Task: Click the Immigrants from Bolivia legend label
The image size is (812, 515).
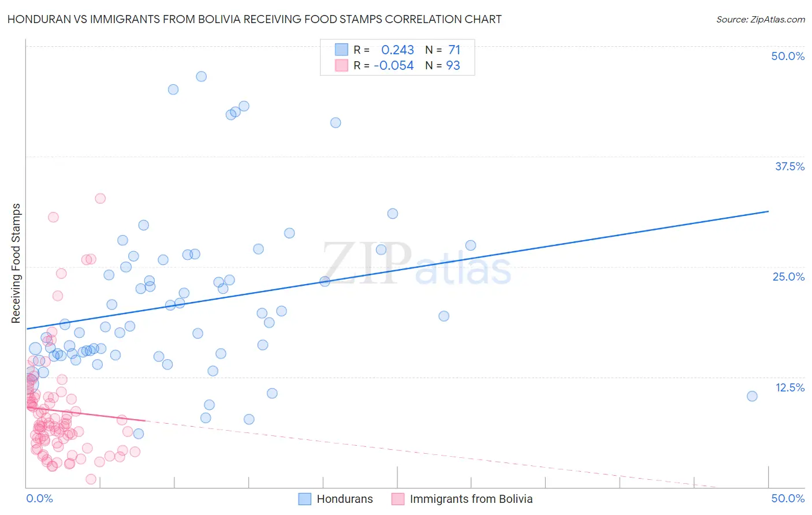Action: (471, 499)
